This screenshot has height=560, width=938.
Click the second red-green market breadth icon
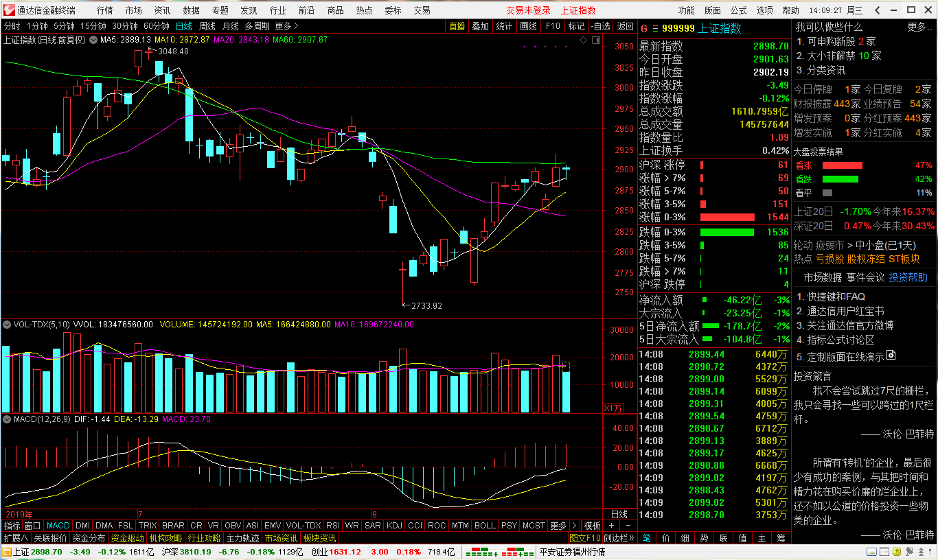pos(518,552)
